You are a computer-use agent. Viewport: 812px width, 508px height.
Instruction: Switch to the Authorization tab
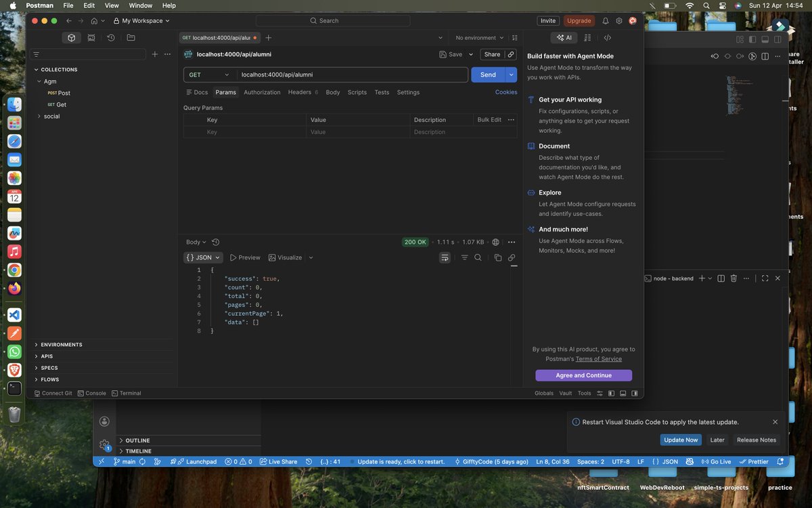[x=262, y=92]
